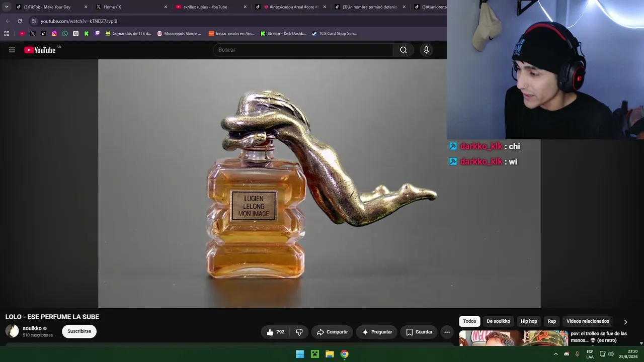The width and height of the screenshot is (644, 362).
Task: Like the video with 792 likes
Action: pos(275,332)
